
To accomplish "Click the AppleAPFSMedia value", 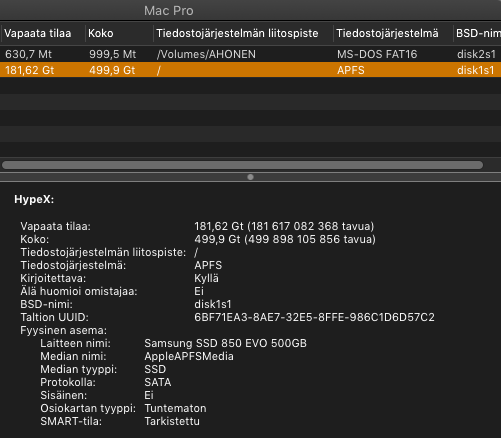I will pos(189,356).
